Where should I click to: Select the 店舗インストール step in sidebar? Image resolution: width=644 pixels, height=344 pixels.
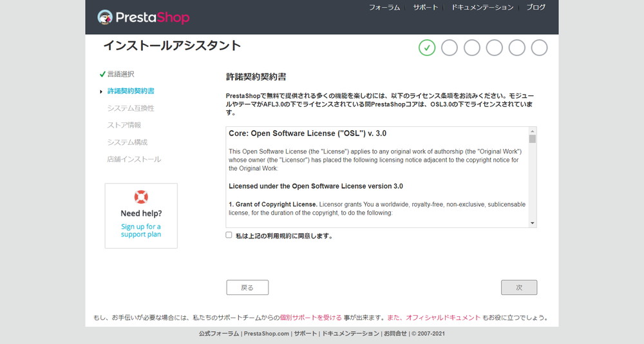click(135, 160)
